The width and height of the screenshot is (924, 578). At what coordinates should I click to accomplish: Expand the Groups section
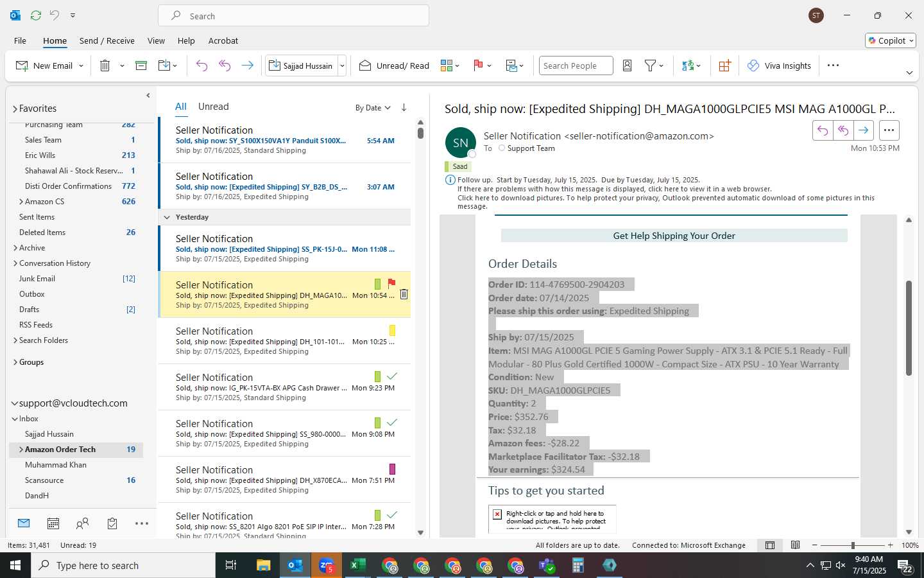click(15, 362)
